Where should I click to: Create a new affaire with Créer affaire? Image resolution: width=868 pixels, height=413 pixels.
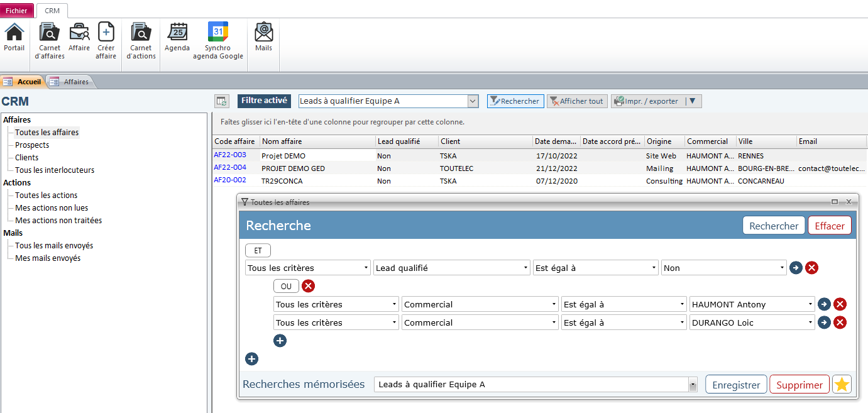tap(106, 39)
